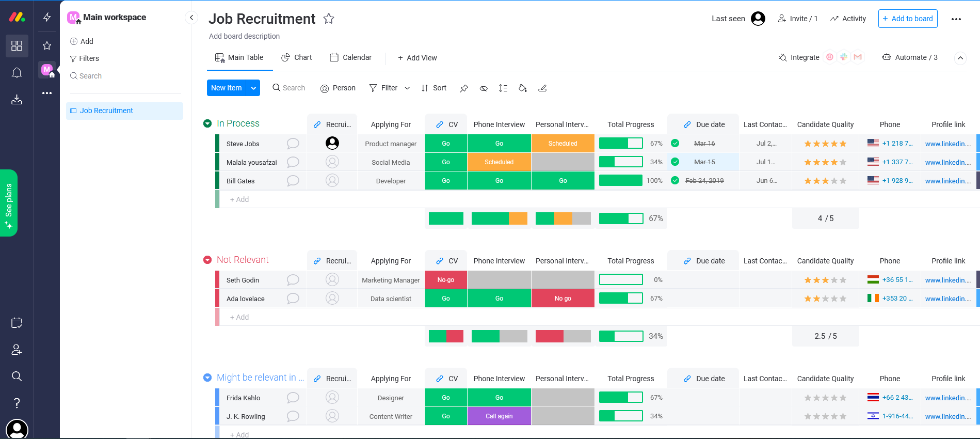The width and height of the screenshot is (980, 439).
Task: Click Search field in workspace sidebar
Action: [86, 76]
